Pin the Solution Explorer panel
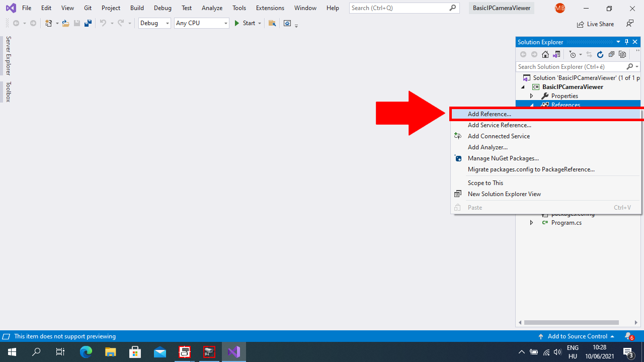644x362 pixels. [626, 42]
